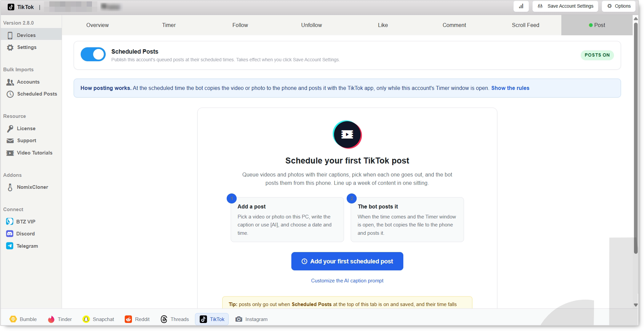This screenshot has height=331, width=644.
Task: Click the film-strip video icon in empty state
Action: (347, 135)
